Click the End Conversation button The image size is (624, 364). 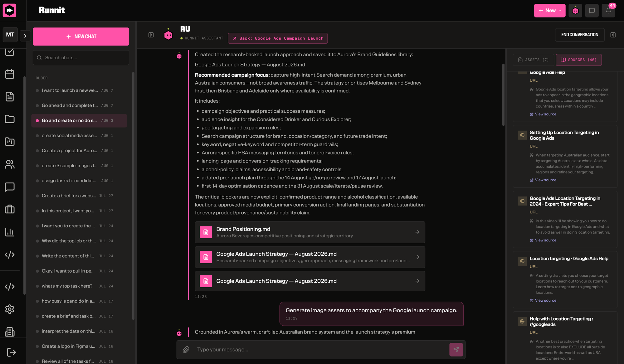tap(580, 35)
